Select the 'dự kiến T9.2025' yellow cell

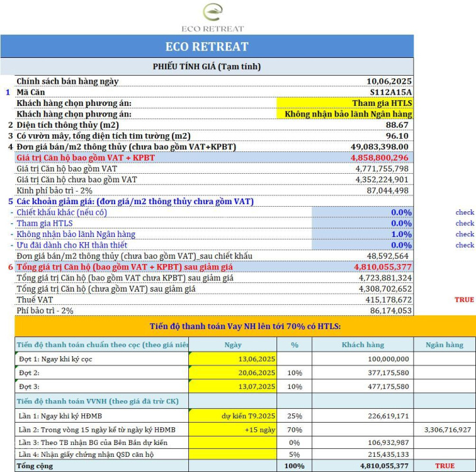(233, 415)
